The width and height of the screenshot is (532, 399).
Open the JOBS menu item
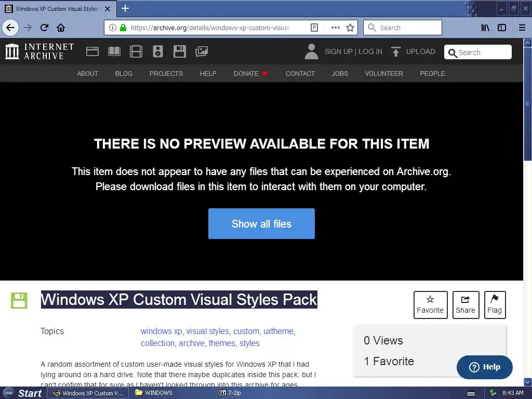click(x=340, y=74)
